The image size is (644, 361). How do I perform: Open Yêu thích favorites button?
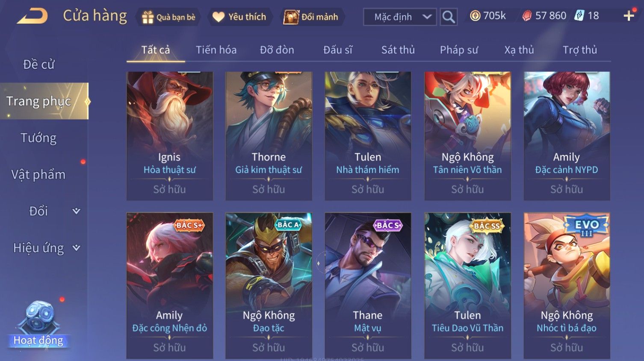239,17
